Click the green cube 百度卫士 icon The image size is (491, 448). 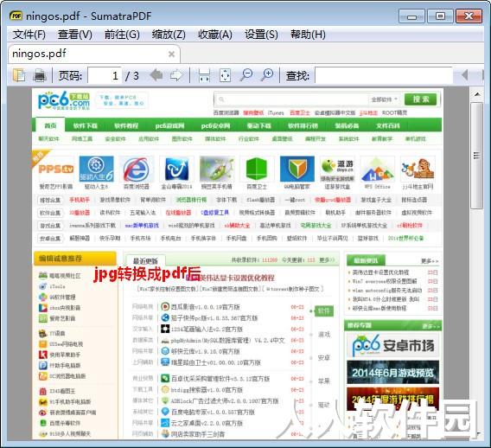pos(257,170)
